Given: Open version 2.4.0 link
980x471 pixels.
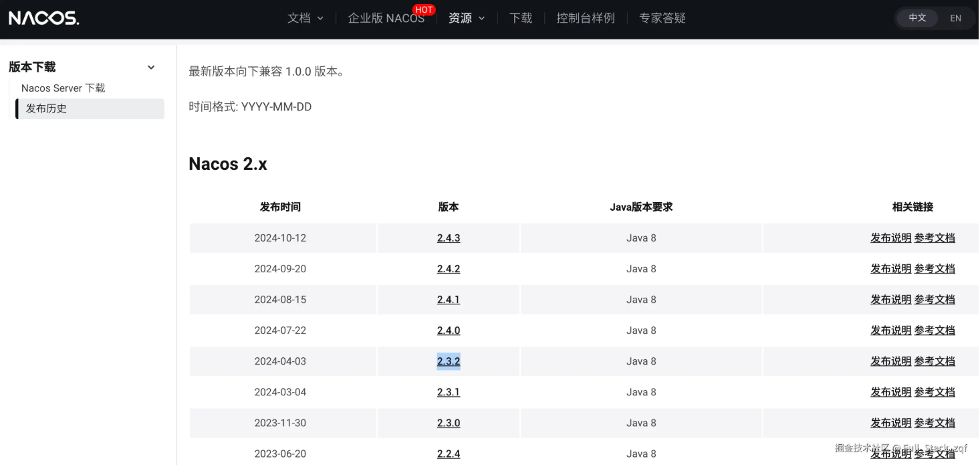Looking at the screenshot, I should 449,331.
